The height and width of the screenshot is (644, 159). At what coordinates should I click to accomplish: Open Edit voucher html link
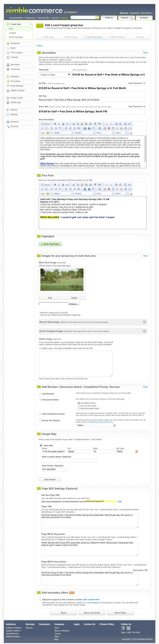click(x=91, y=599)
